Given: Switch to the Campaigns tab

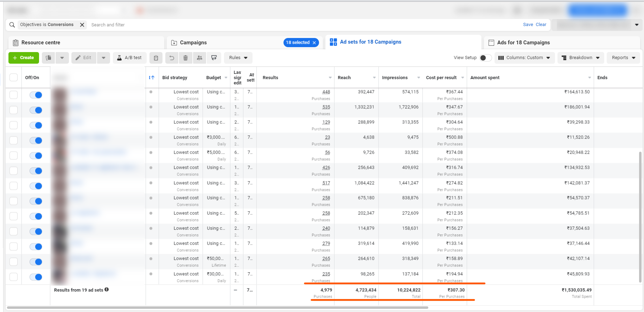Looking at the screenshot, I should tap(193, 43).
